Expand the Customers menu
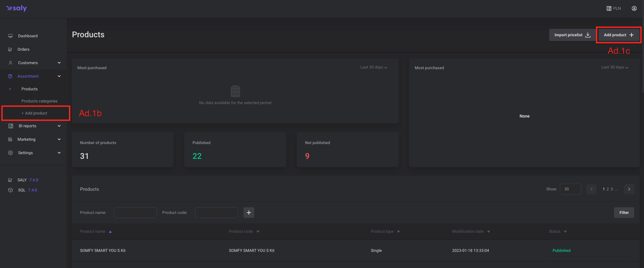The height and width of the screenshot is (268, 644). click(x=59, y=63)
